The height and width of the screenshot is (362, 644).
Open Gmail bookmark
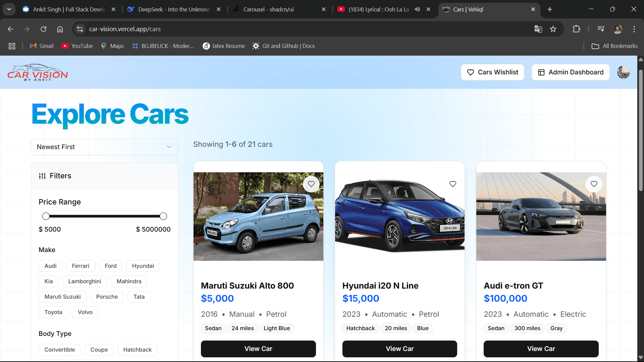click(x=42, y=46)
